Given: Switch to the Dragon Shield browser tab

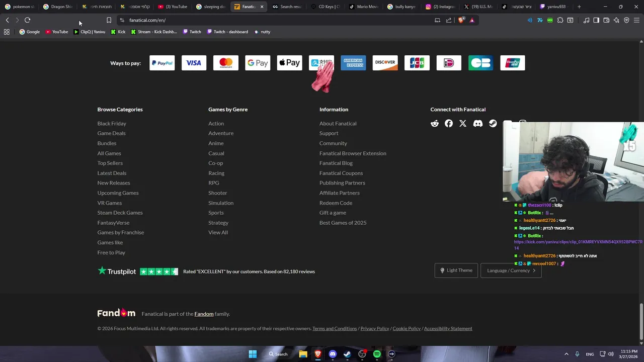Looking at the screenshot, I should [58, 7].
